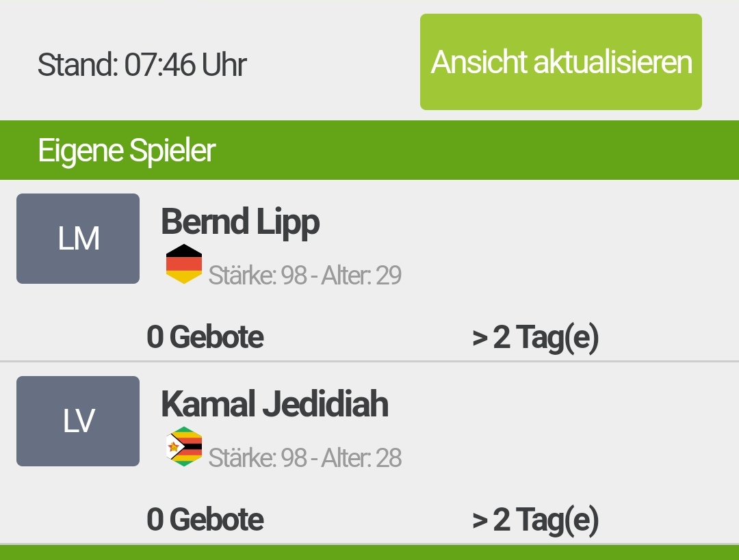
Task: Click the Alter: 29 text
Action: pyautogui.click(x=361, y=276)
